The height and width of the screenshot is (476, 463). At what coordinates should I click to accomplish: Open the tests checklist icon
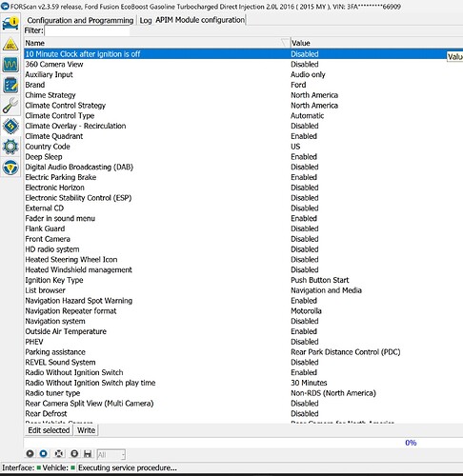click(10, 85)
